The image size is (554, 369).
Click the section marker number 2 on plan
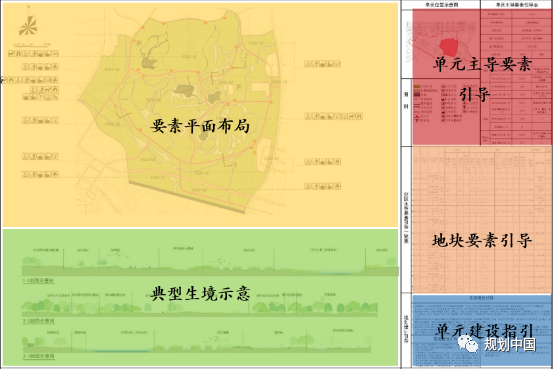(x=246, y=56)
